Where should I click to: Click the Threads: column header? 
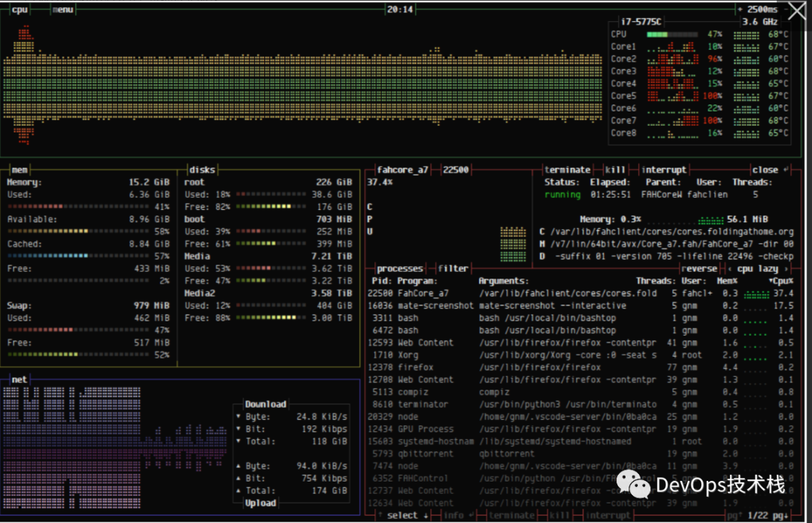[x=656, y=281]
